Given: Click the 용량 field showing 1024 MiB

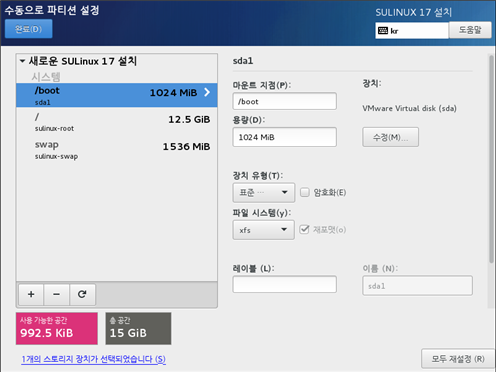Looking at the screenshot, I should click(284, 137).
